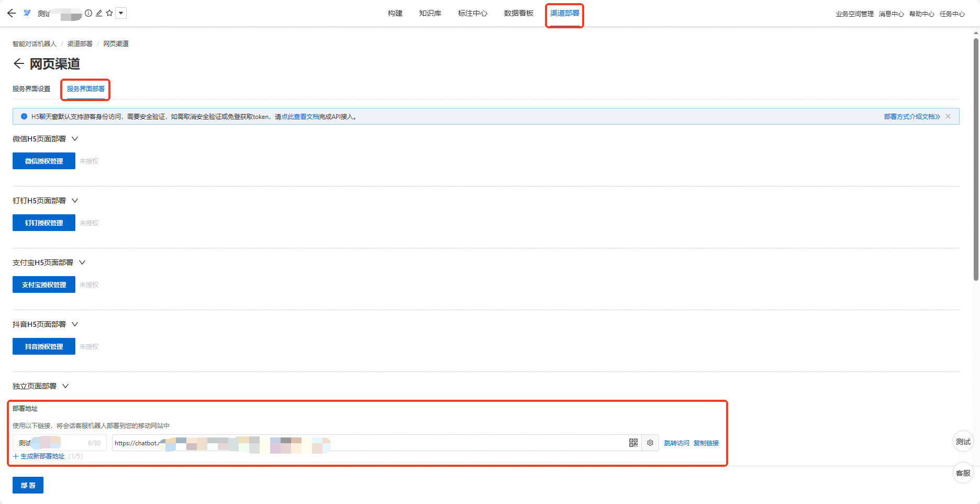Click the vertical page scrollbar
This screenshot has width=980, height=504.
[976, 159]
